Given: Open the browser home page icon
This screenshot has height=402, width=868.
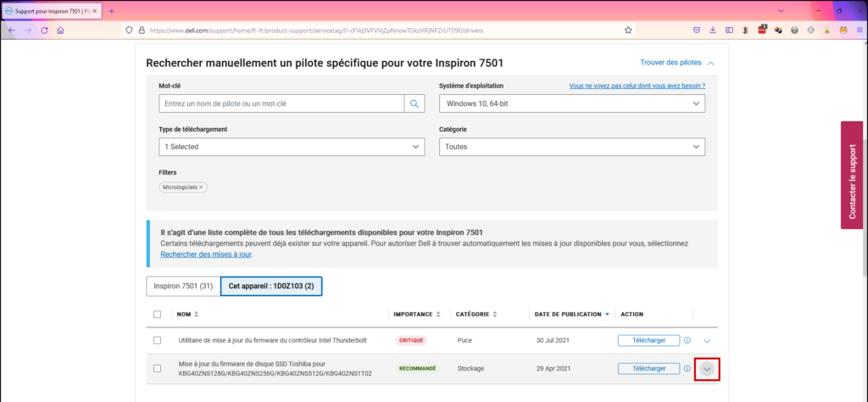Looking at the screenshot, I should tap(60, 31).
